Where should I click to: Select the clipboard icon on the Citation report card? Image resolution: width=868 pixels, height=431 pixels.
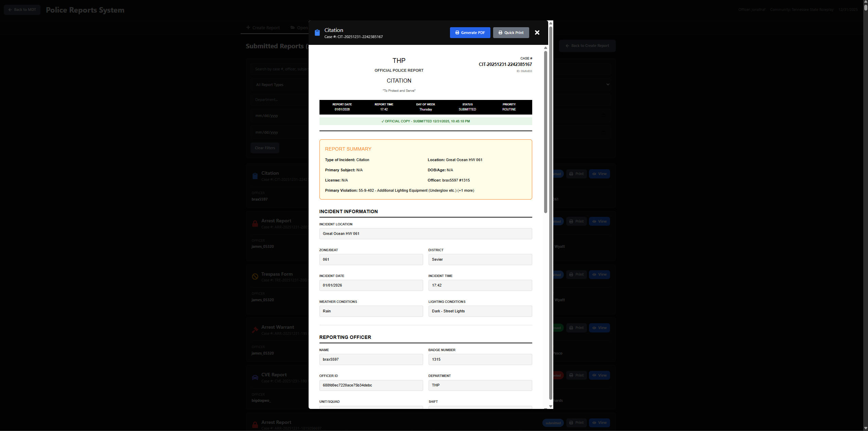pos(255,176)
